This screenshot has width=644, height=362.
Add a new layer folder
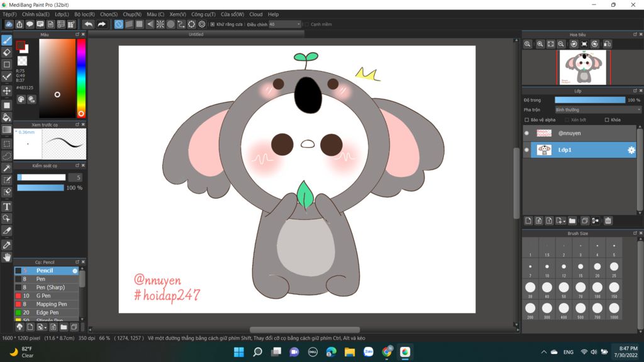pyautogui.click(x=572, y=221)
